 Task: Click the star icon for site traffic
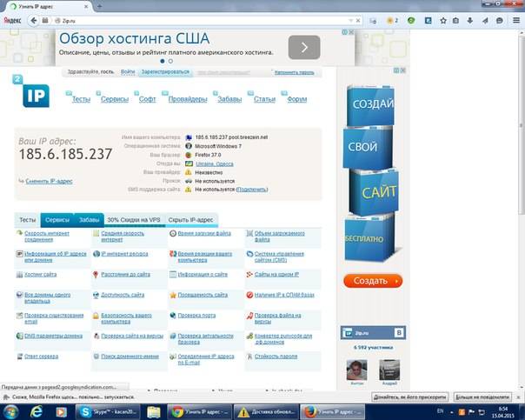(x=173, y=295)
